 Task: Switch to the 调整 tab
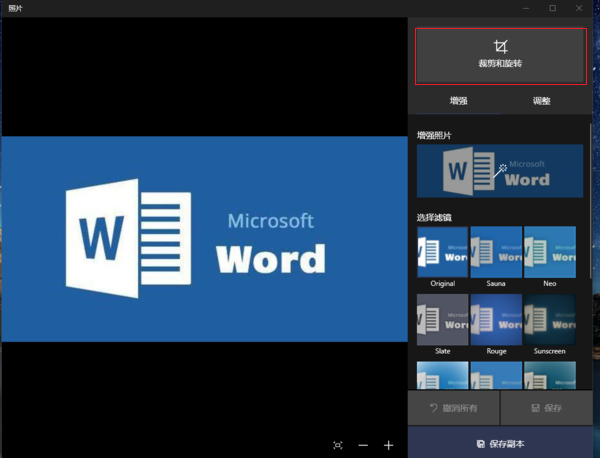tap(541, 101)
